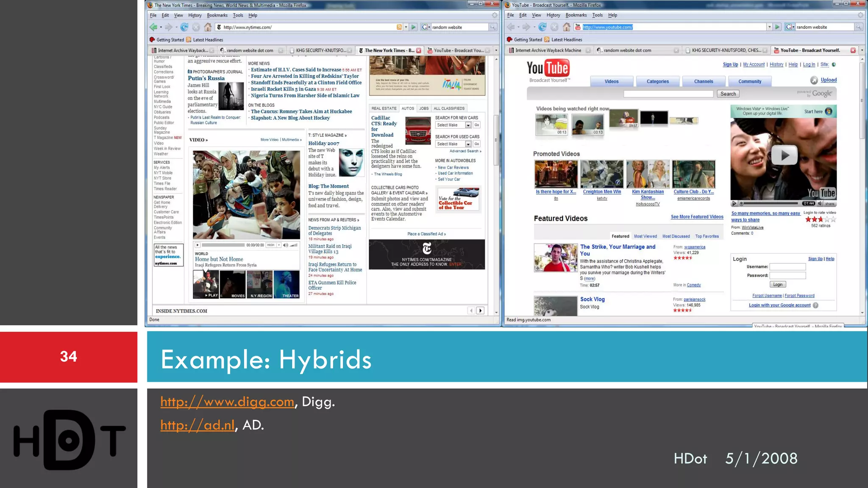This screenshot has width=868, height=488.
Task: Click the YouTube Search button
Action: [x=728, y=94]
